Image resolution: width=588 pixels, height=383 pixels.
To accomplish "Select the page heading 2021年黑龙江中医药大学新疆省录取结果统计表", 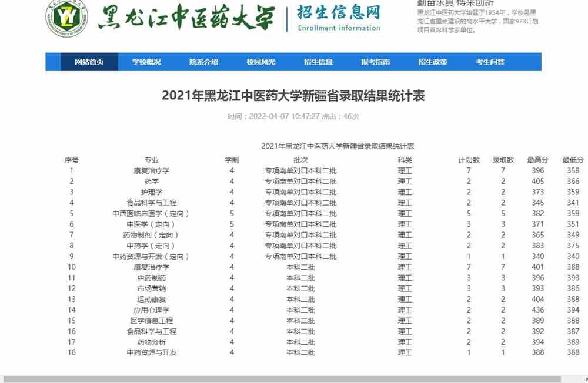I will (293, 96).
